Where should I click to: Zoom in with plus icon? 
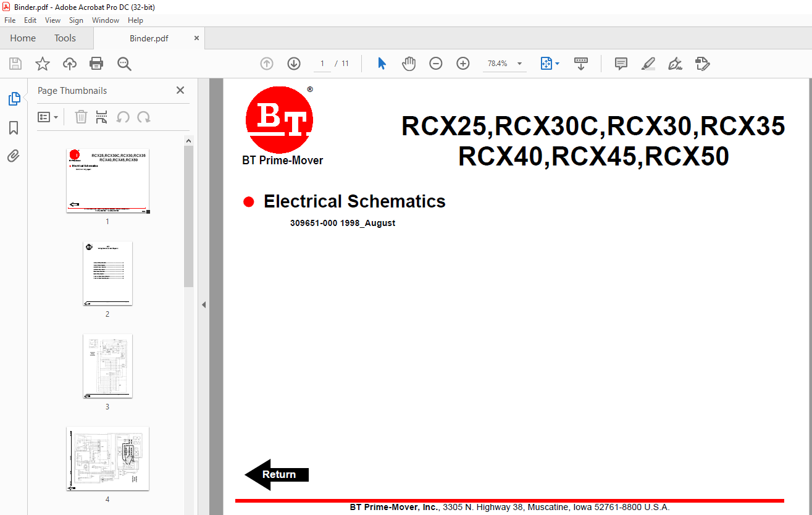pos(463,64)
